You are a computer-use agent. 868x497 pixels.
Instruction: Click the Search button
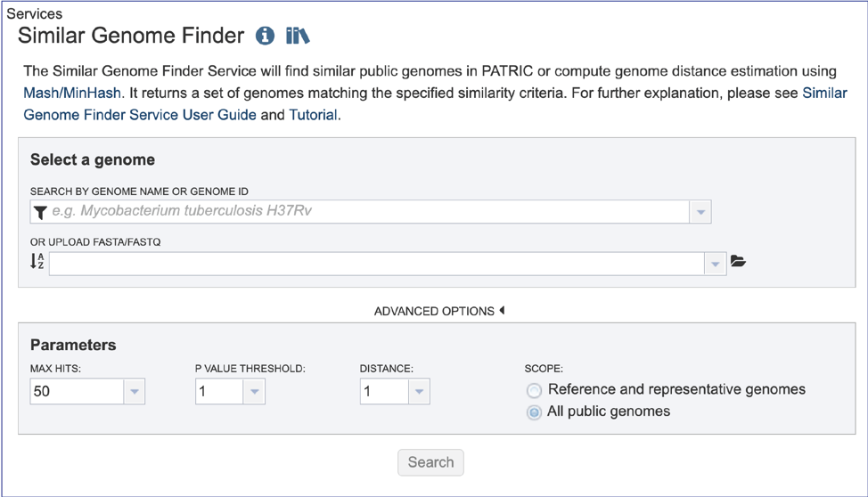point(430,462)
